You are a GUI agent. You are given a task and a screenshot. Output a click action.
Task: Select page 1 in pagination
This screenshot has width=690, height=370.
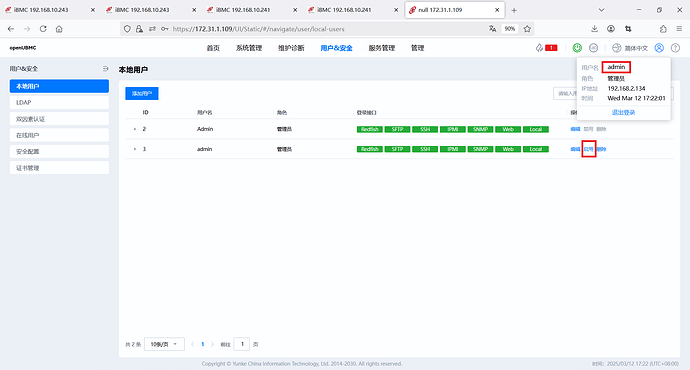[202, 344]
